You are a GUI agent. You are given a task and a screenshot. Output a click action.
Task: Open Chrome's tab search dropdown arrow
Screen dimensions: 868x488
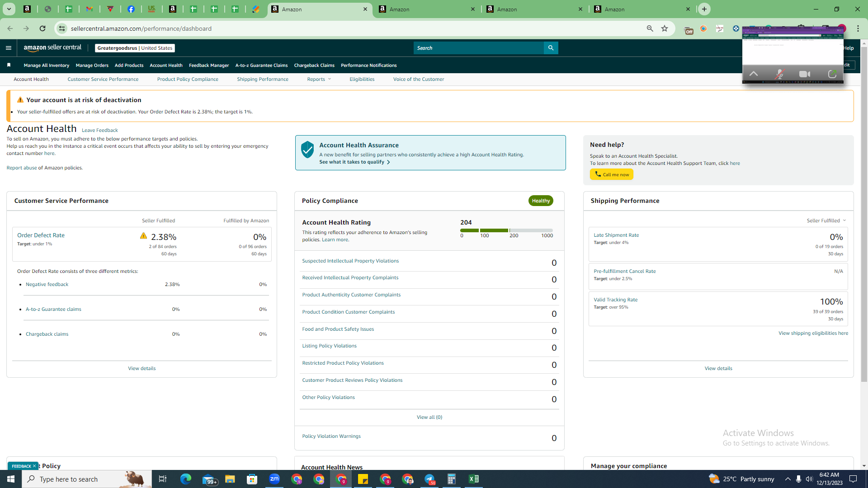[x=9, y=9]
